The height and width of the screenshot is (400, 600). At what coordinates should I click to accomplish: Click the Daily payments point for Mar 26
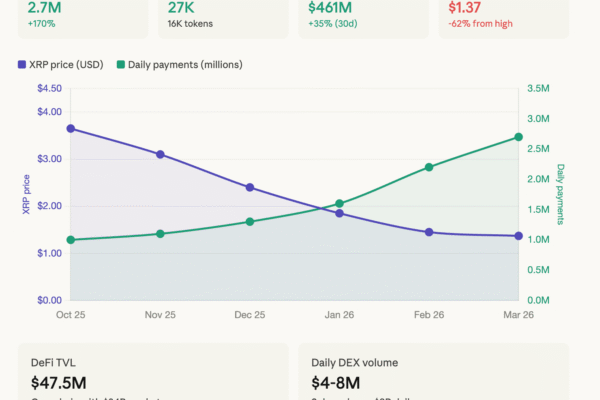pyautogui.click(x=518, y=137)
